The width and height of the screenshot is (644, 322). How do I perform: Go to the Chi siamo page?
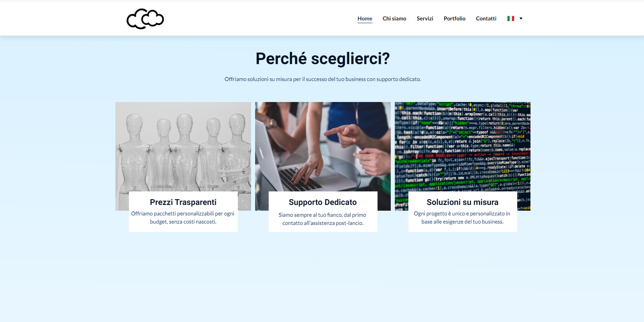(x=394, y=18)
